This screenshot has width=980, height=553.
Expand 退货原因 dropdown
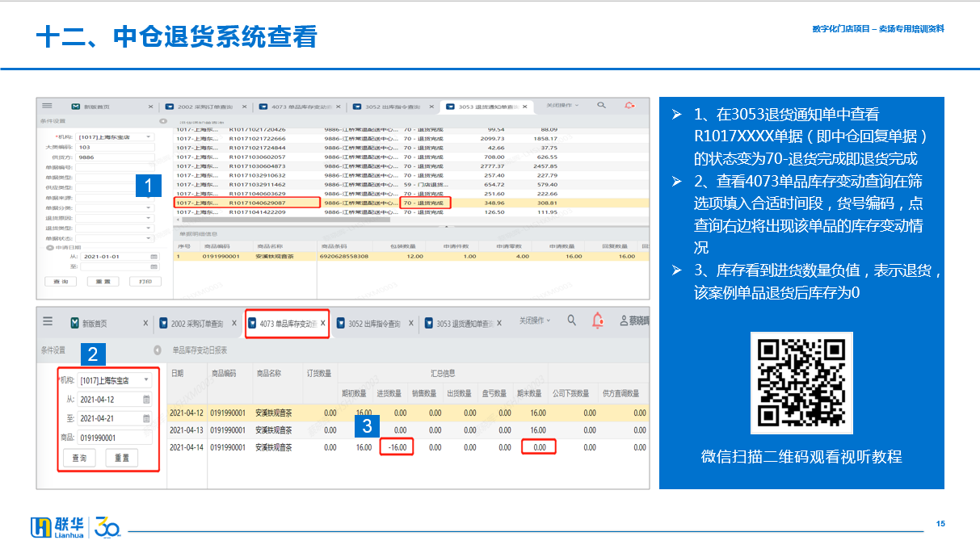[149, 218]
